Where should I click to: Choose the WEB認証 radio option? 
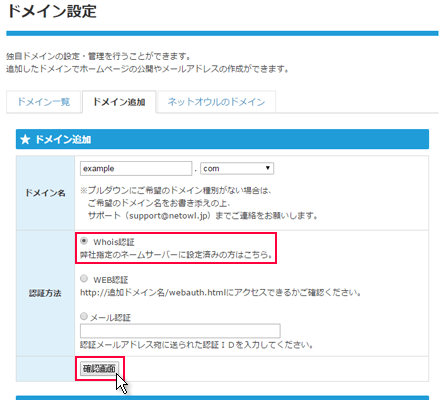point(84,278)
